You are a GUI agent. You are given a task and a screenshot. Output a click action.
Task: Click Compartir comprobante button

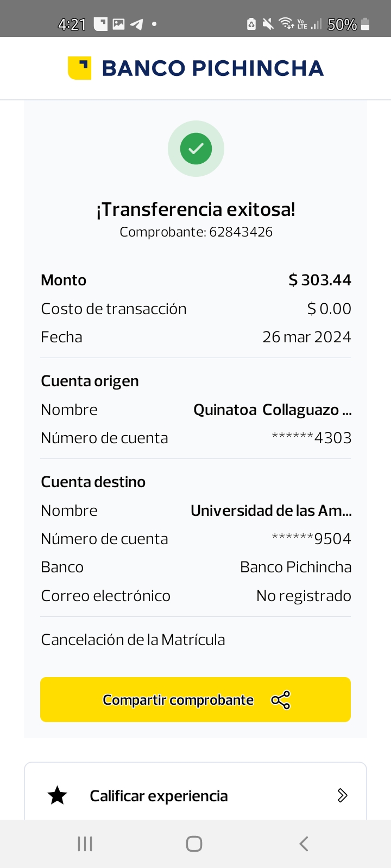tap(179, 700)
